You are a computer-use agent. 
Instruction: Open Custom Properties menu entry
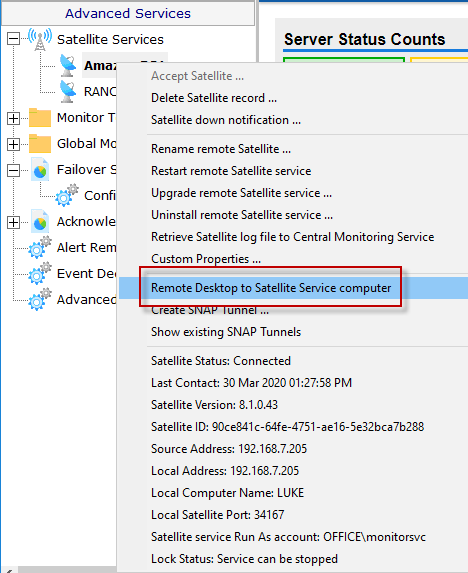click(206, 259)
